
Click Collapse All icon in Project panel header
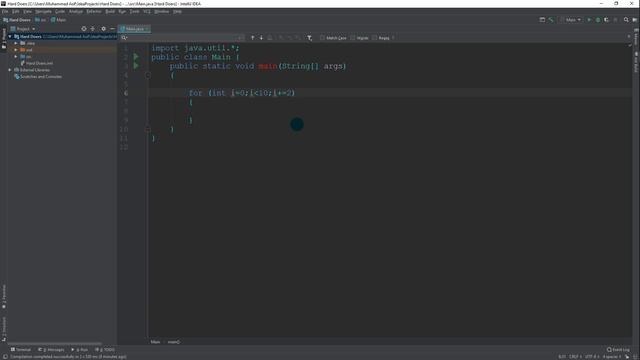[x=93, y=29]
